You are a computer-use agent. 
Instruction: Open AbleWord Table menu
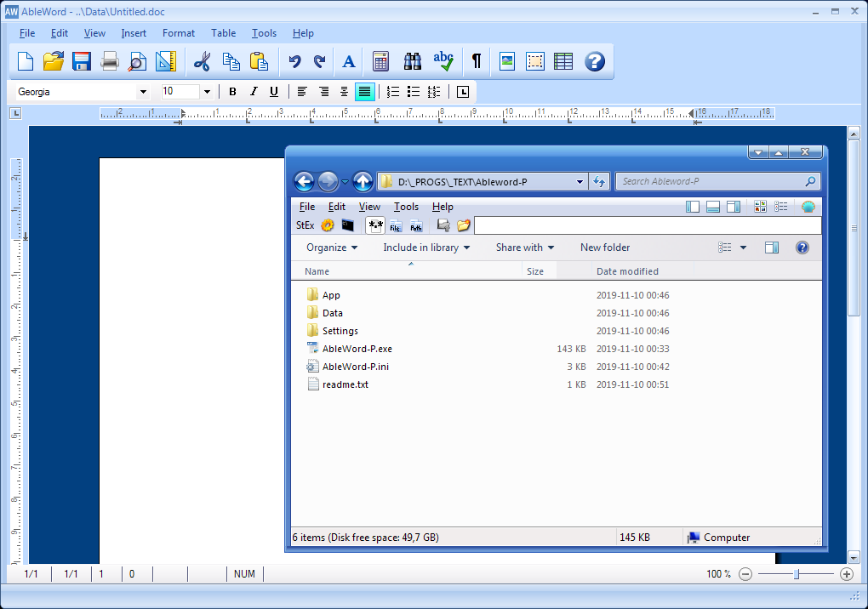coord(223,33)
